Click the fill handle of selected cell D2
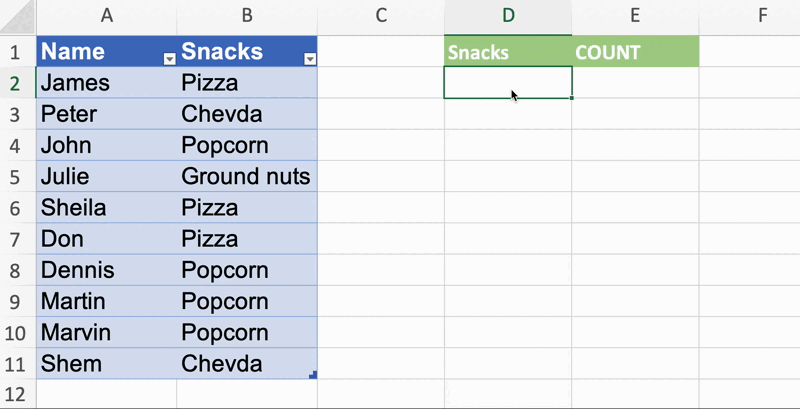Image resolution: width=800 pixels, height=409 pixels. pos(572,98)
